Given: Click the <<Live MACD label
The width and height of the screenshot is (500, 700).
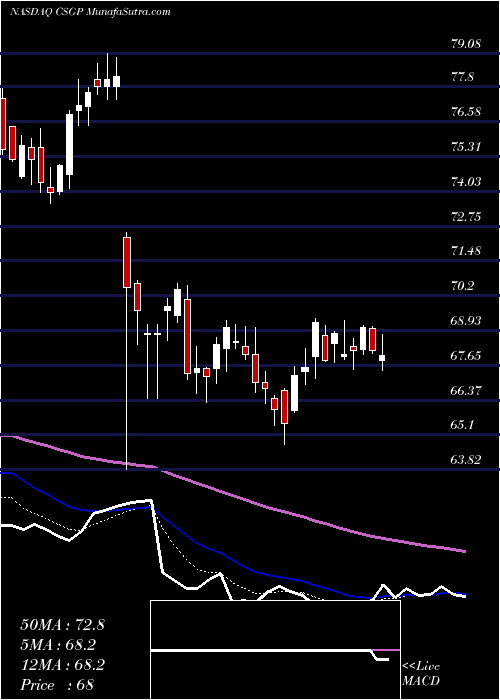Looking at the screenshot, I should coord(421,674).
